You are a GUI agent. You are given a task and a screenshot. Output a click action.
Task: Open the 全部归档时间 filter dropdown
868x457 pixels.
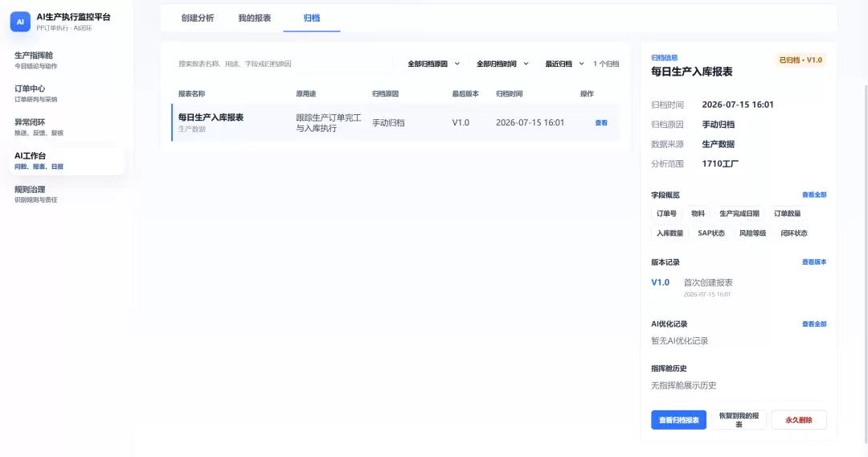[x=502, y=64]
